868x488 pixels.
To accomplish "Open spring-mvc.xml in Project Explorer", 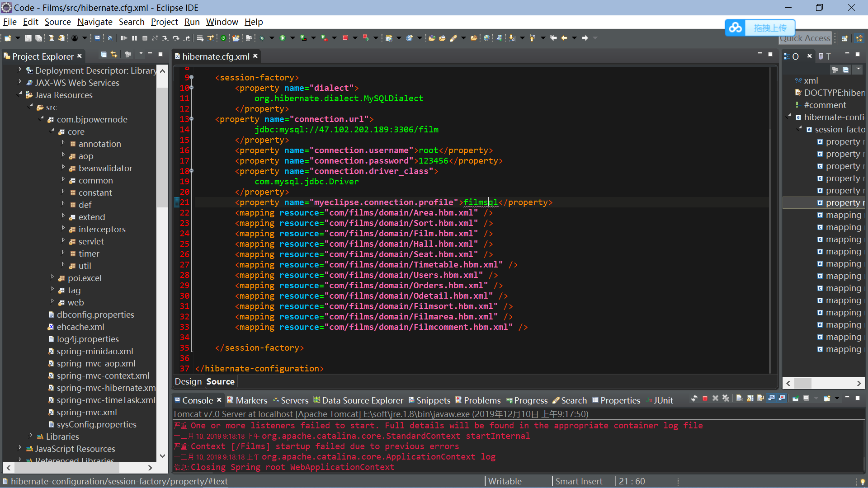I will 86,412.
